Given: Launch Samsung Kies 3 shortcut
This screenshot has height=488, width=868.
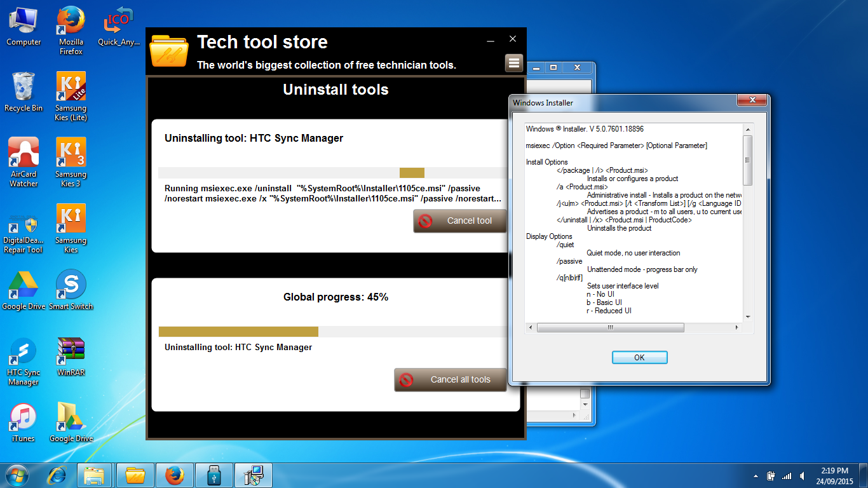Looking at the screenshot, I should [x=71, y=163].
